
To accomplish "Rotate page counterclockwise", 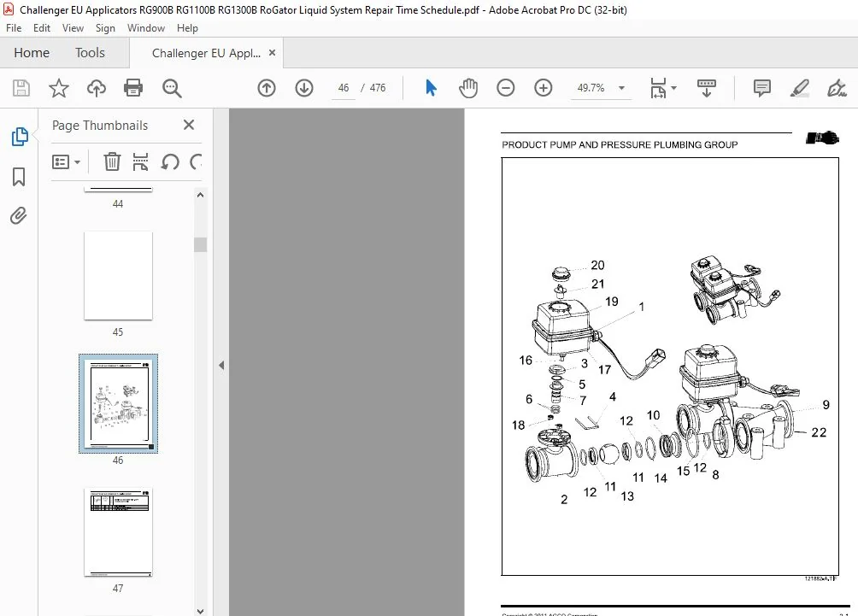I will (170, 162).
